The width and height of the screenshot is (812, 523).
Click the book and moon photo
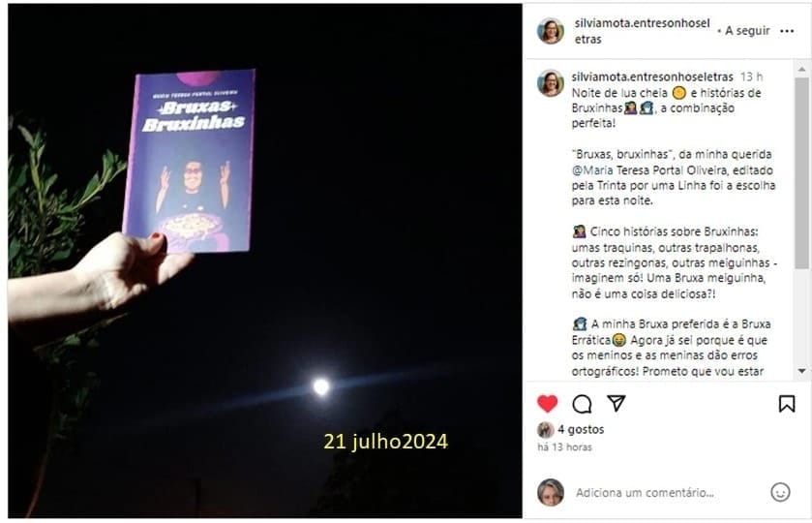click(264, 261)
